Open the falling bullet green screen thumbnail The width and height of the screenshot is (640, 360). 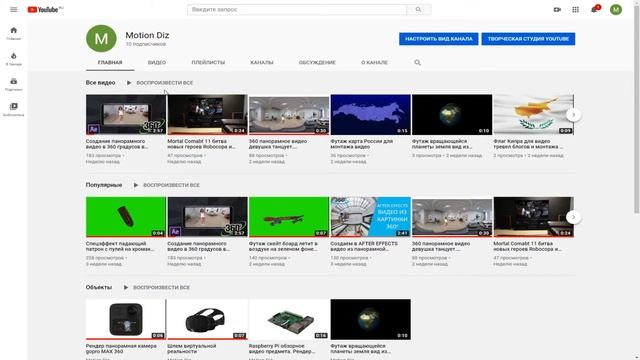tap(126, 217)
